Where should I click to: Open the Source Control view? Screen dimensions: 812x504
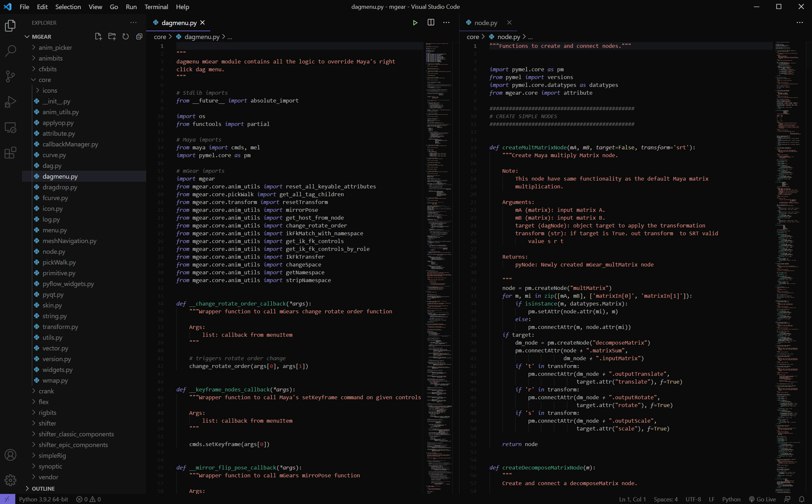[10, 76]
